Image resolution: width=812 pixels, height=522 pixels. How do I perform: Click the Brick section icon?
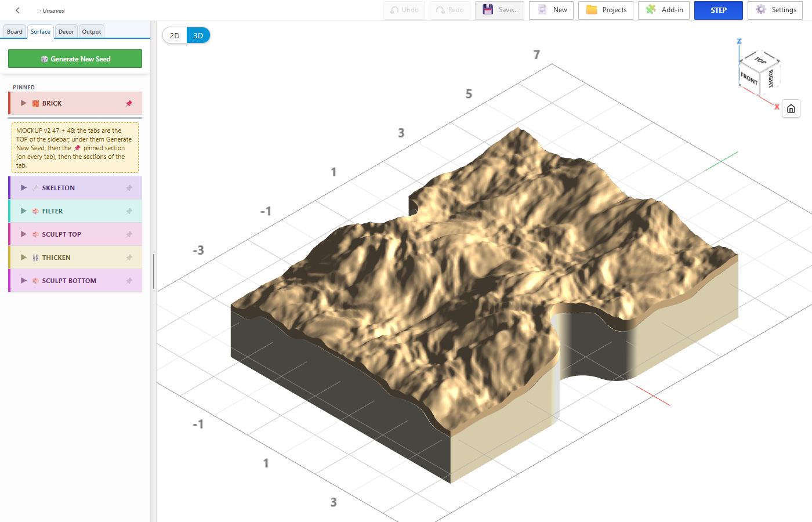click(x=35, y=103)
